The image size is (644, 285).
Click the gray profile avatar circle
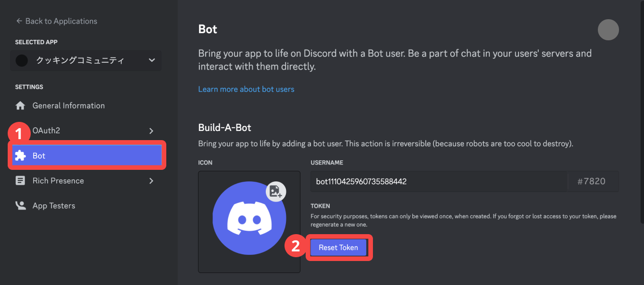tap(608, 30)
